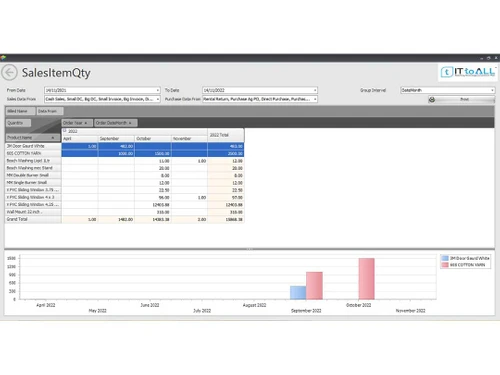
Task: Expand the Purchase Data From list
Action: point(315,99)
